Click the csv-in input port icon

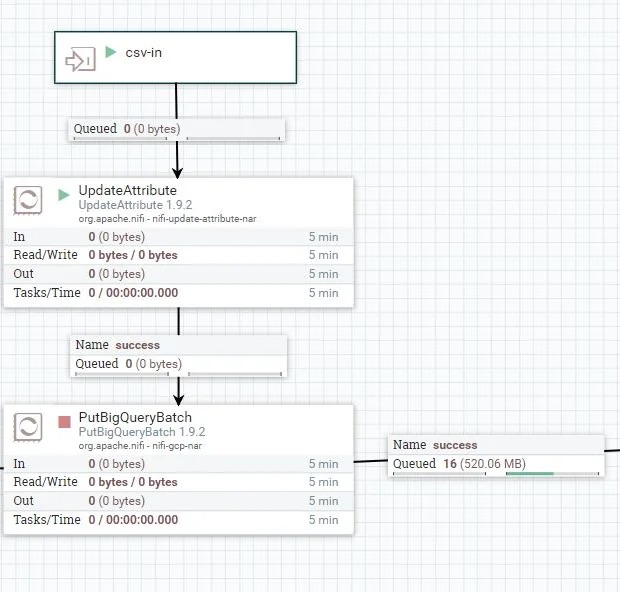(x=80, y=60)
